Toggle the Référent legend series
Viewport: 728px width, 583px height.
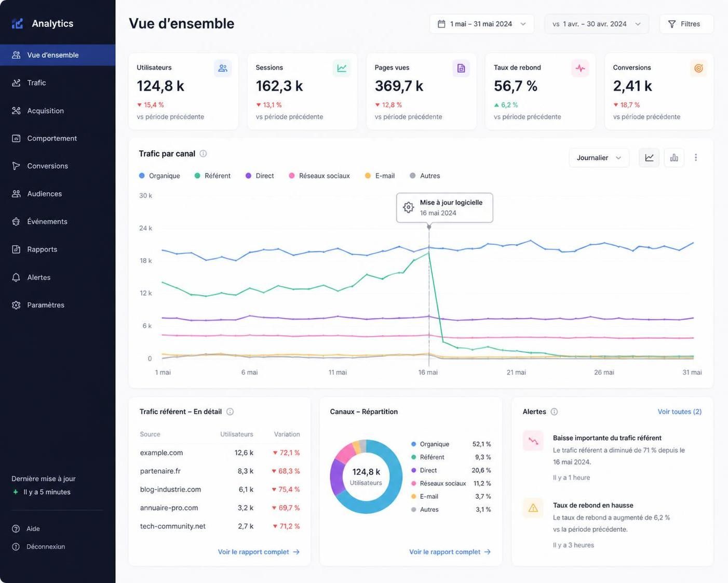[212, 176]
